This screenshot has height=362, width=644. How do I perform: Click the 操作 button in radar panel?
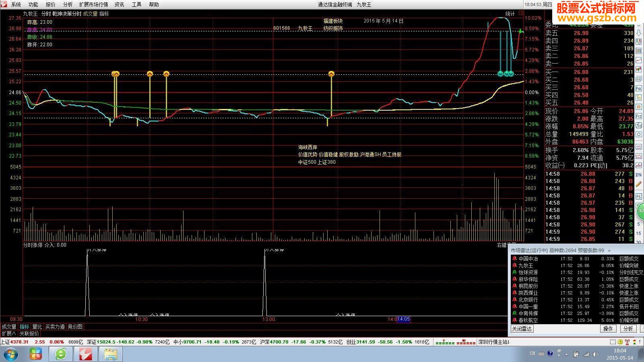[608, 329]
